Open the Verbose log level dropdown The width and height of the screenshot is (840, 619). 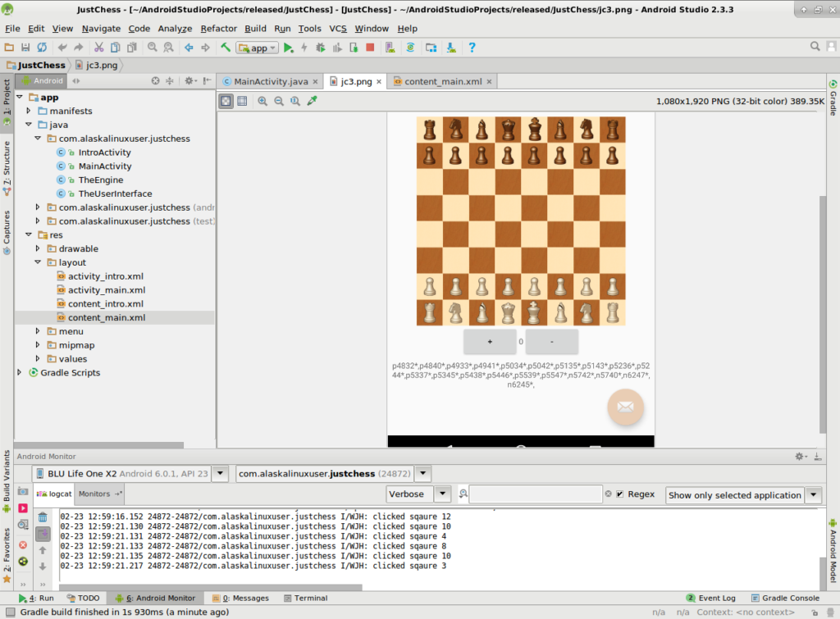pyautogui.click(x=442, y=494)
